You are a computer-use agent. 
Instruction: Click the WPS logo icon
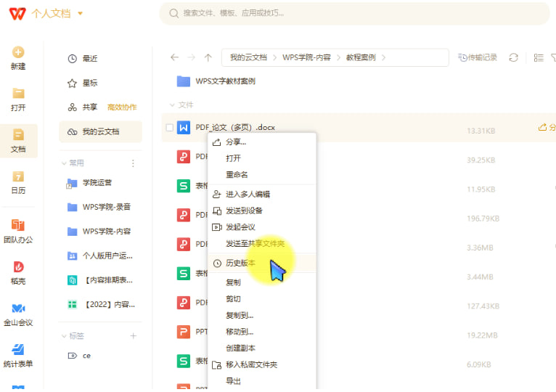(x=17, y=14)
